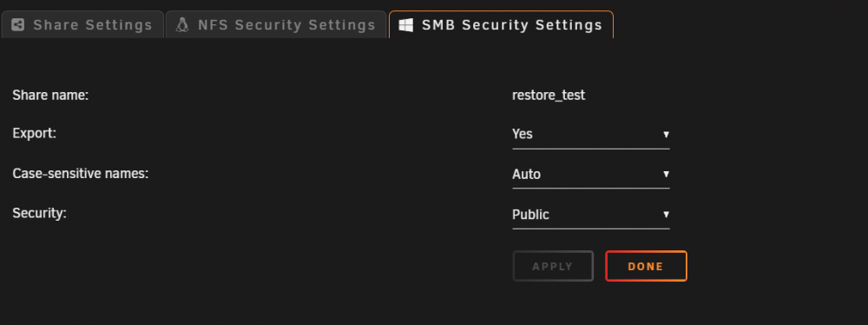Click the greyed-out APPLY button

[552, 266]
